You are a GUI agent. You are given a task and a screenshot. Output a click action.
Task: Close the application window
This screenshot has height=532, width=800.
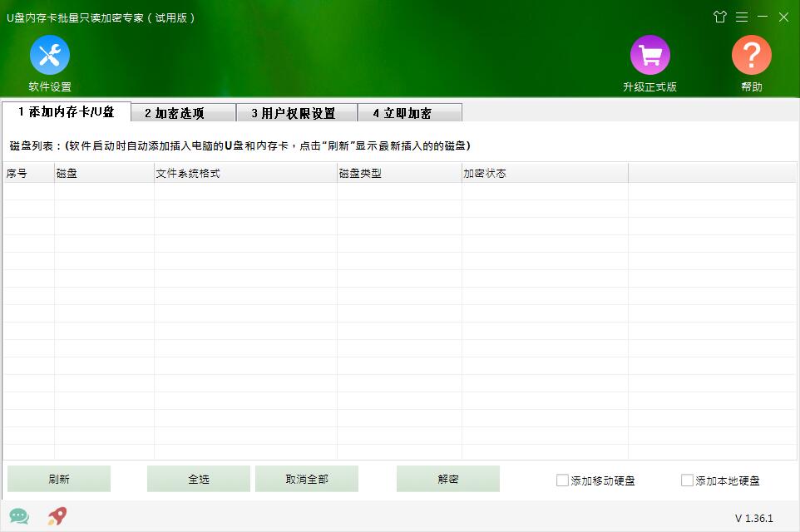(783, 17)
